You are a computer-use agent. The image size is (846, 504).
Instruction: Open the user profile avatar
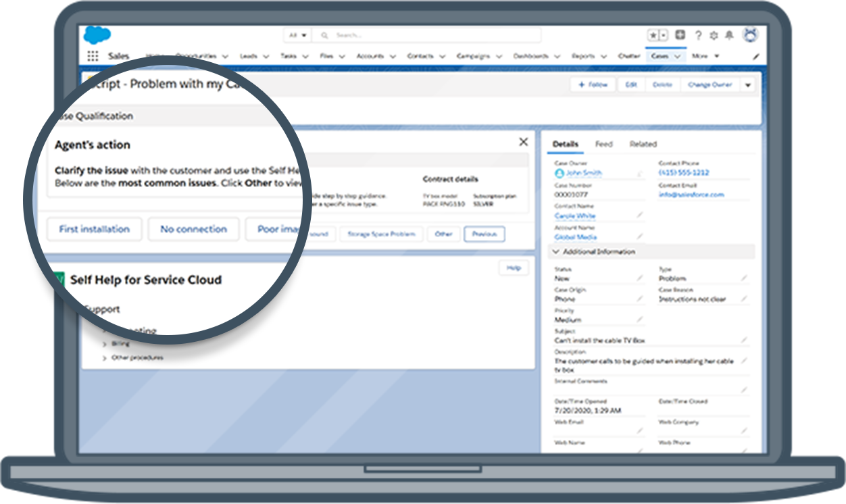[750, 35]
